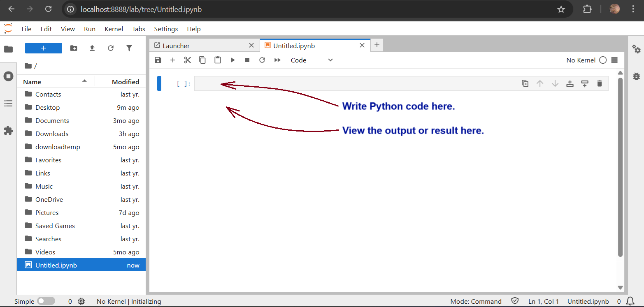Cut the selected cell with the scissors icon
Screen dimensions: 644x307
pyautogui.click(x=188, y=60)
